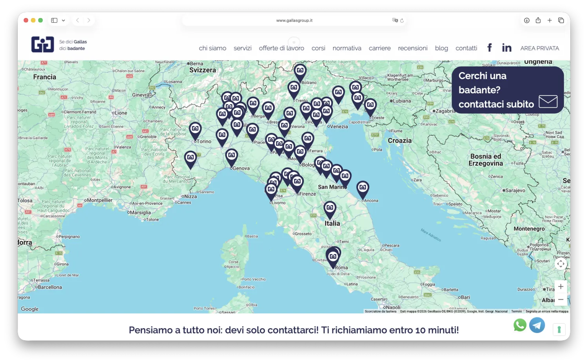Screen dimensions: 588x364
Task: Open the Facebook page icon
Action: (490, 48)
